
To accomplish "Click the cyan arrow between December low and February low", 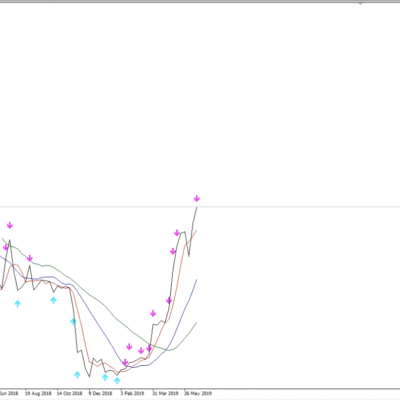I will click(x=105, y=377).
